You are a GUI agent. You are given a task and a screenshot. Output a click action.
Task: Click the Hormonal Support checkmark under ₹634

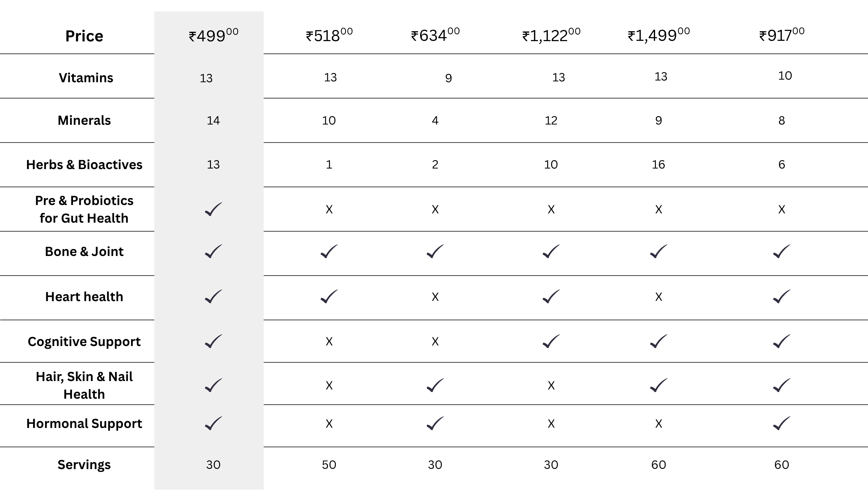(x=435, y=423)
